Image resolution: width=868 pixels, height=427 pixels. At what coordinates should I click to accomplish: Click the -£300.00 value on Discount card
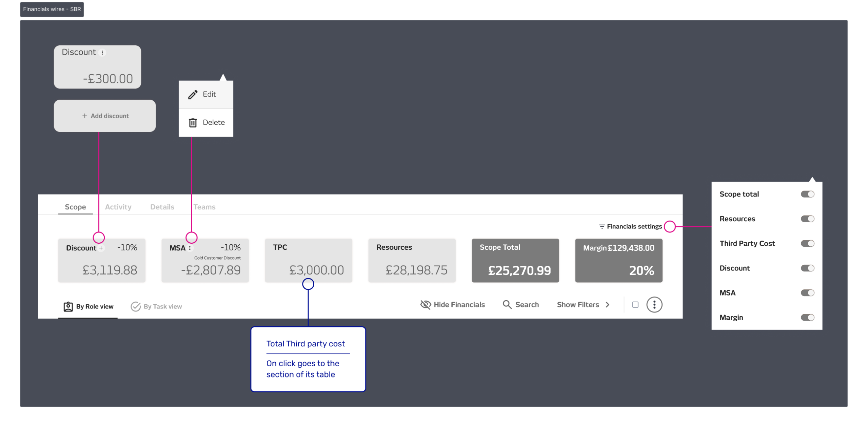coord(108,79)
